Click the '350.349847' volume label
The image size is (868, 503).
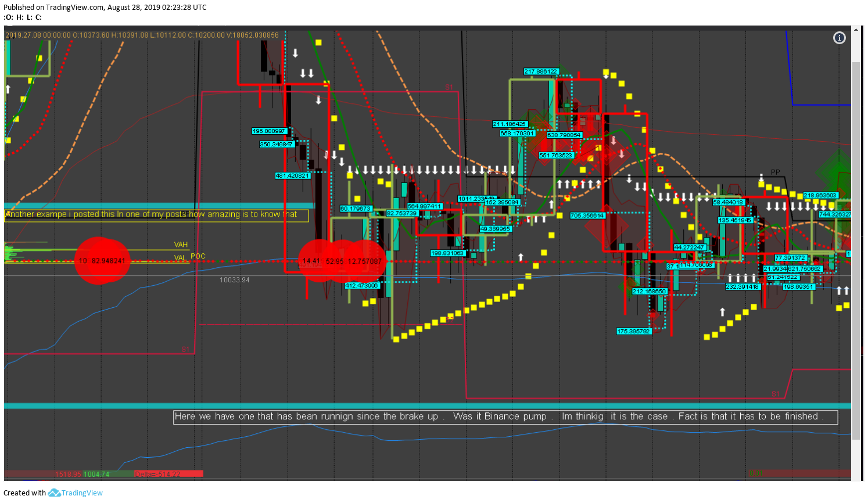click(277, 145)
